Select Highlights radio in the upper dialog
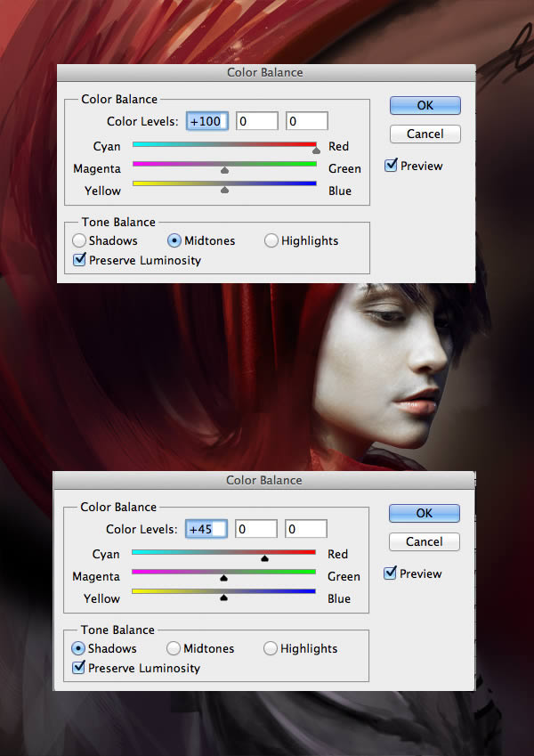Image resolution: width=534 pixels, height=756 pixels. [x=271, y=240]
